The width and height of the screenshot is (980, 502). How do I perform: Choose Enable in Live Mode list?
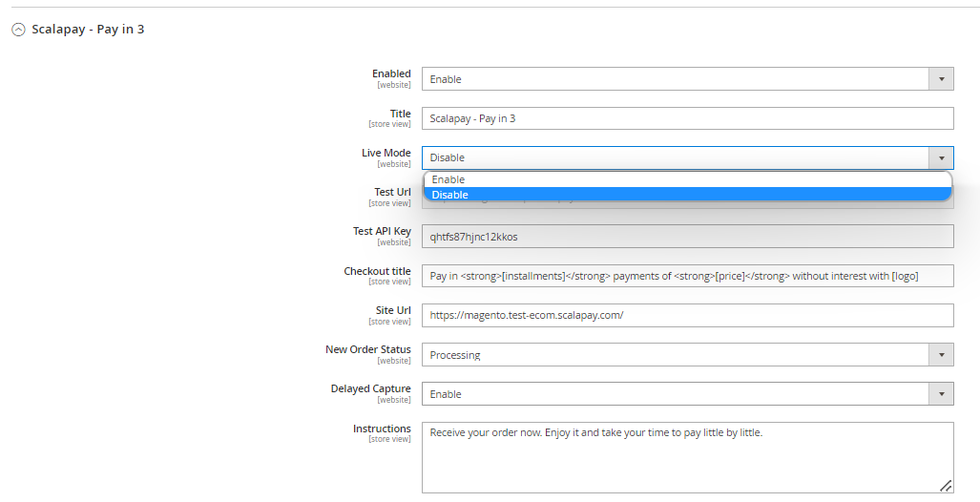[x=687, y=179]
